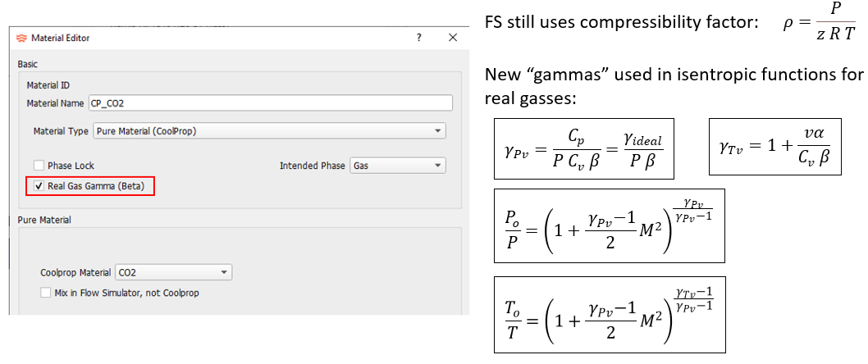The height and width of the screenshot is (364, 868).
Task: Select the gamma Tv definition equation box
Action: 776,148
